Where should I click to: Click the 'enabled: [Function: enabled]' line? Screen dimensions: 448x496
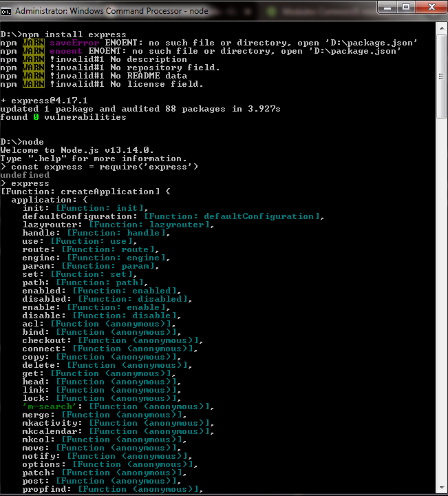coord(102,291)
